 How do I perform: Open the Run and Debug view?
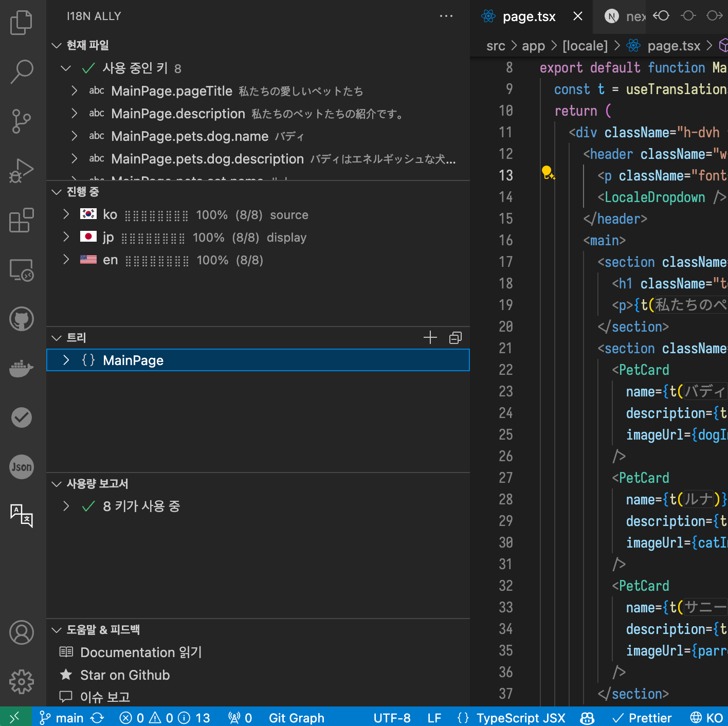21,171
